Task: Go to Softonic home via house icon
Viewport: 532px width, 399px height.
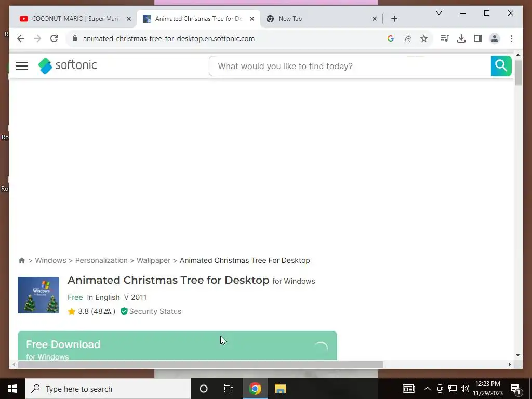Action: [22, 260]
